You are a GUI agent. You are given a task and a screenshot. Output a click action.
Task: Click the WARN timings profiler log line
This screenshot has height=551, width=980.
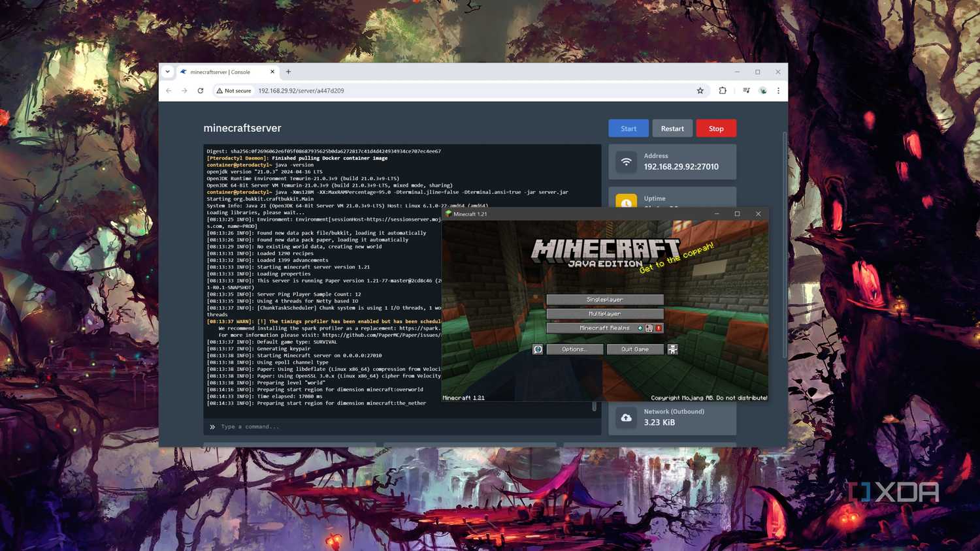point(324,321)
